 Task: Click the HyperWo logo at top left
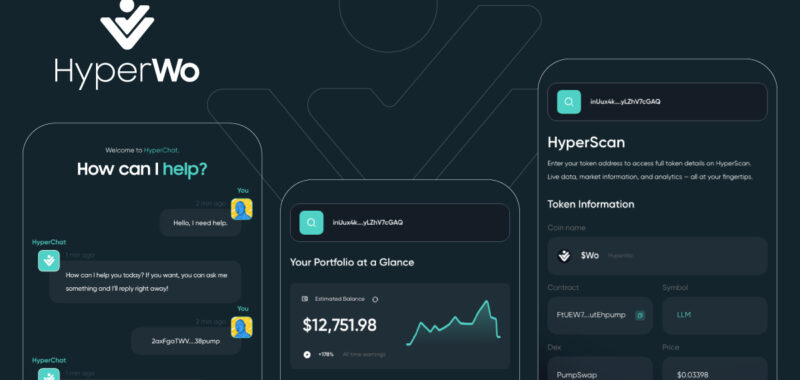tap(127, 44)
